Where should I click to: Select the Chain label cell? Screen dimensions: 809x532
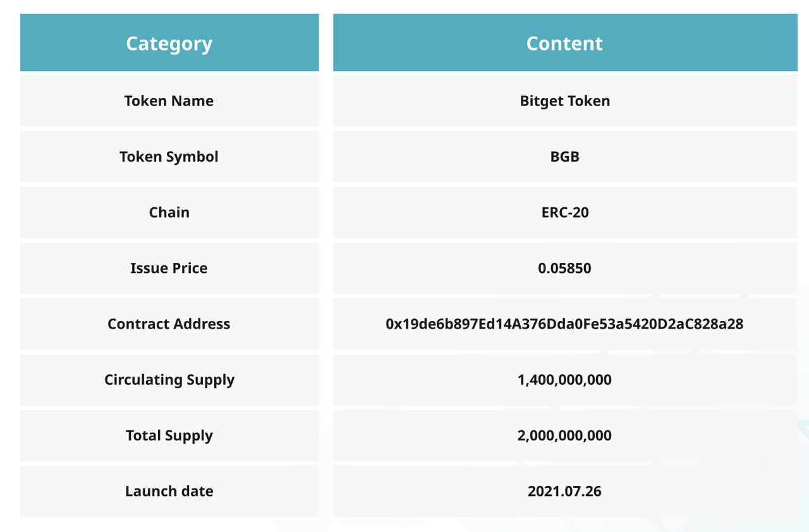pyautogui.click(x=169, y=212)
